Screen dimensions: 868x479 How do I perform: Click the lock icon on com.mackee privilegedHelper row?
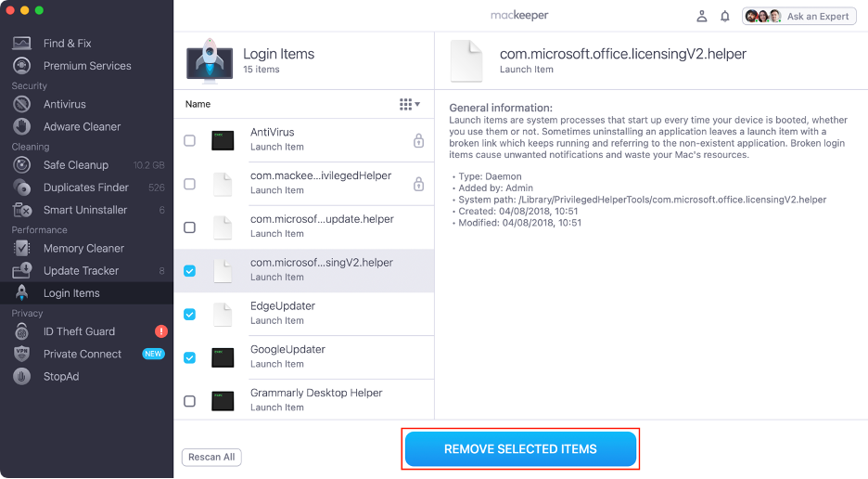[x=418, y=184]
